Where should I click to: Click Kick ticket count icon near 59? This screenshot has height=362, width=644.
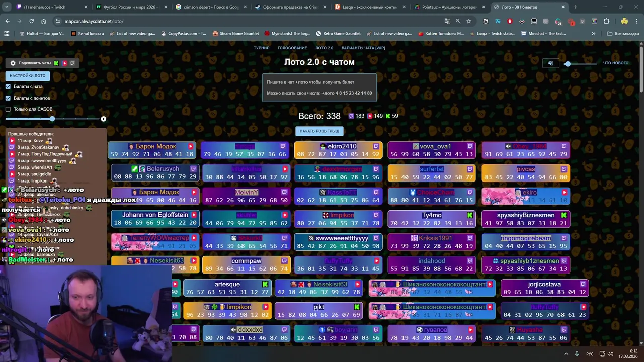tap(388, 116)
